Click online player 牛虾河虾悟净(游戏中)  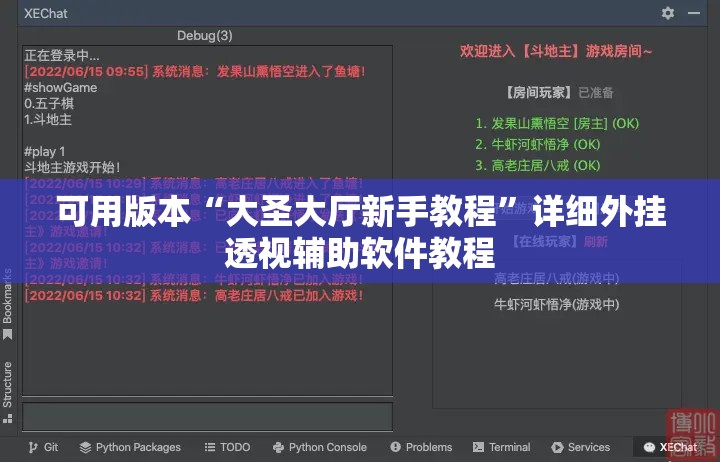click(x=557, y=304)
